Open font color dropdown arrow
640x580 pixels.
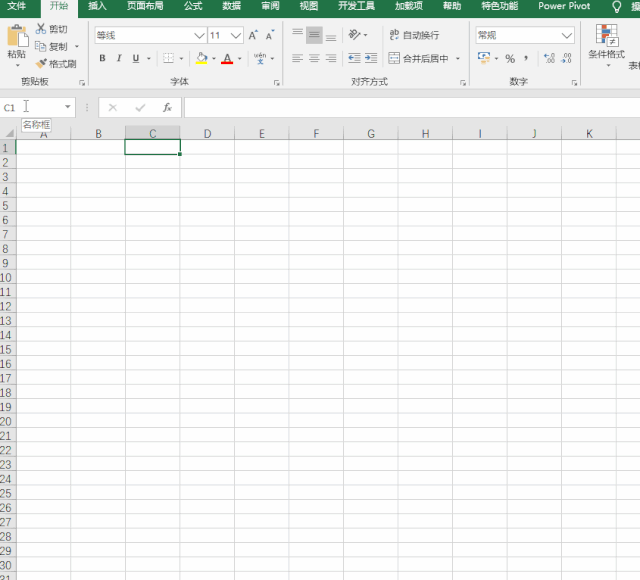[240, 59]
